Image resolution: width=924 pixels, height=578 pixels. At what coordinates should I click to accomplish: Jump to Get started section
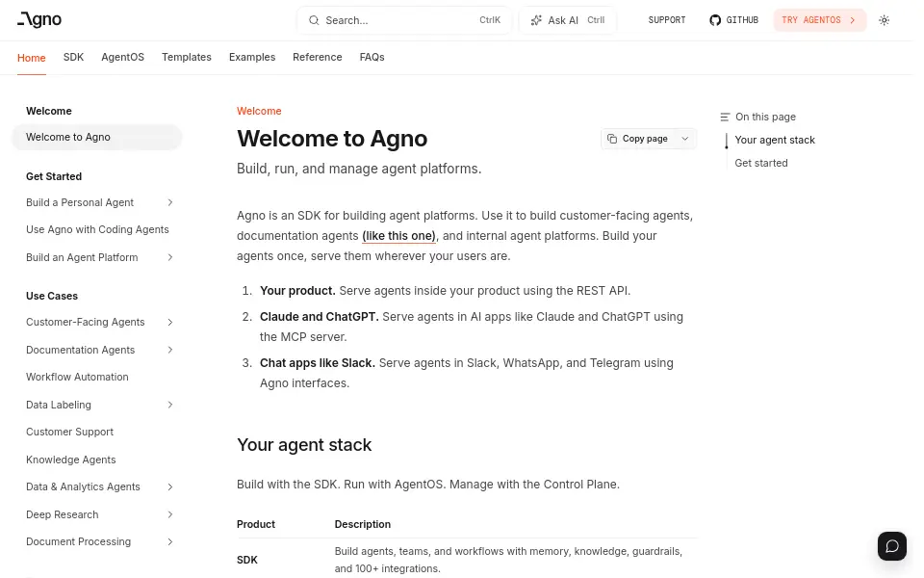(x=760, y=163)
